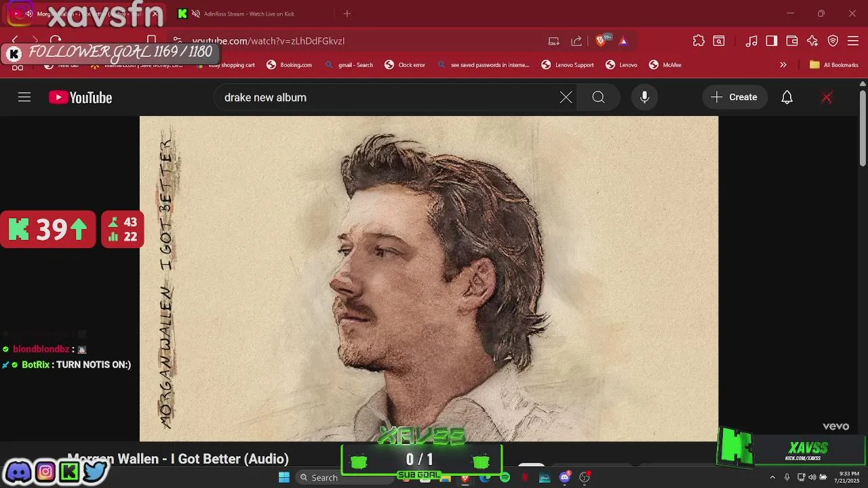
Task: Open the see saved passwords bookmark
Action: [x=483, y=65]
